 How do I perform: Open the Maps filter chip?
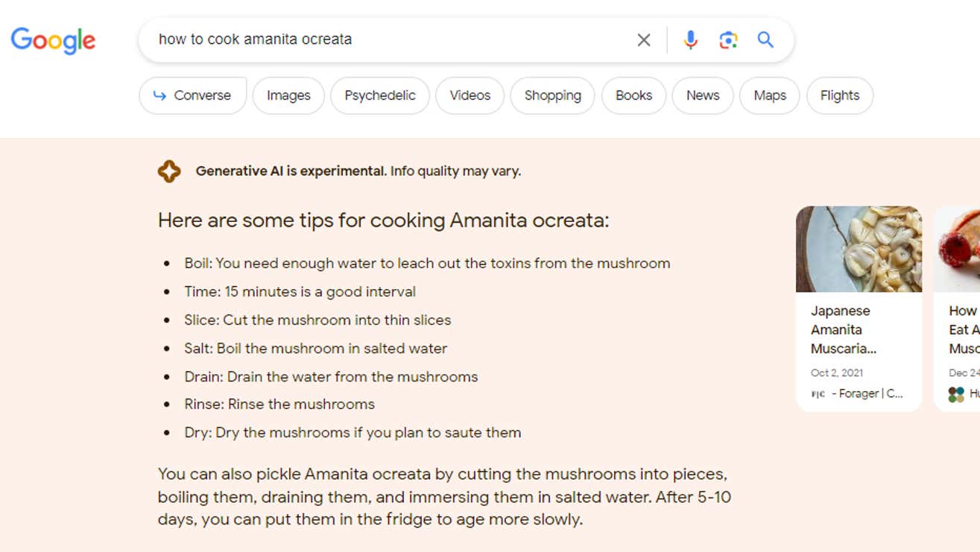[x=769, y=95]
